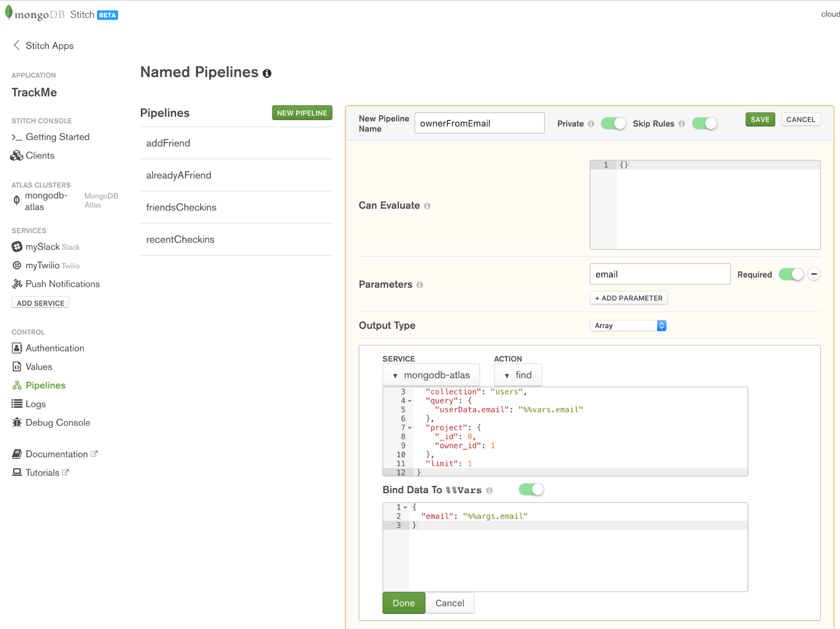Viewport: 840px width, 629px height.
Task: Create a NEW PIPELINE
Action: point(302,113)
